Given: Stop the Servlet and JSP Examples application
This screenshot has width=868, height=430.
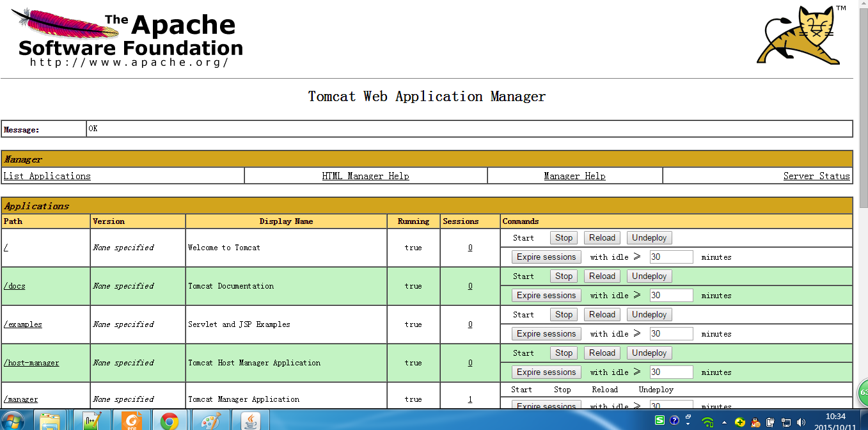Looking at the screenshot, I should [x=564, y=314].
